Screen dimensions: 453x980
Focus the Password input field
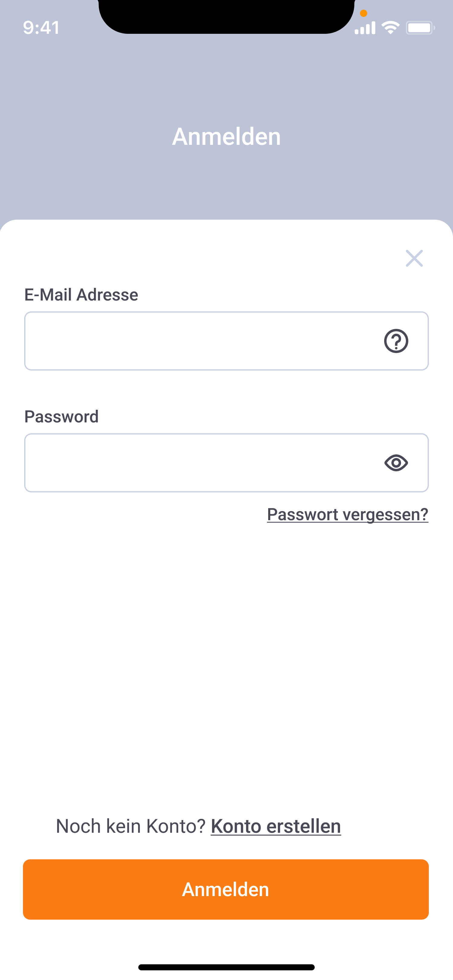click(198, 463)
